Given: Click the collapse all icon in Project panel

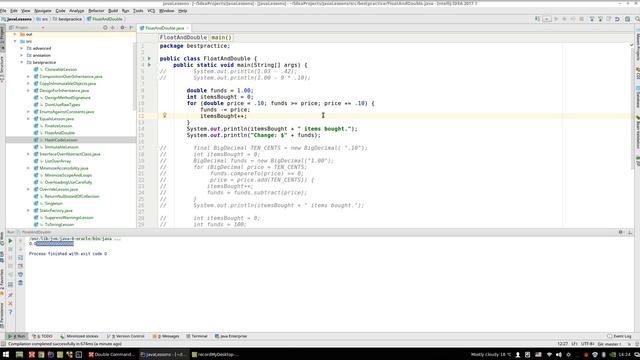Looking at the screenshot, I should pyautogui.click(x=113, y=27).
